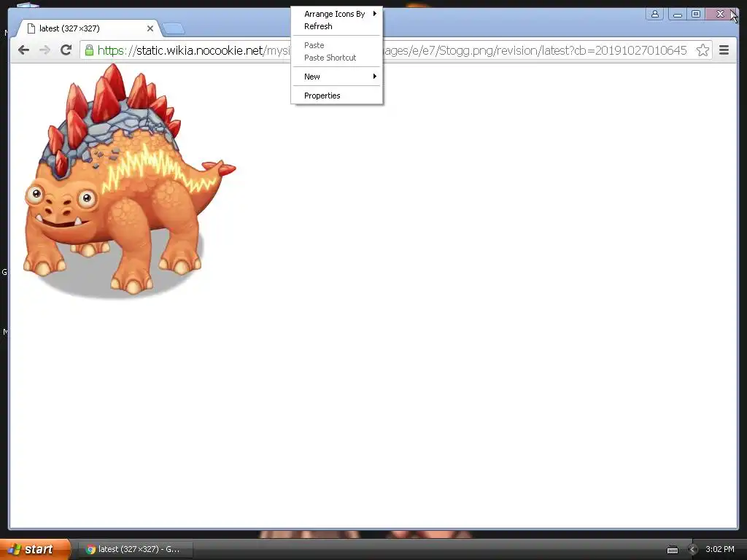The width and height of the screenshot is (747, 560).
Task: Choose Refresh in the context menu
Action: pyautogui.click(x=337, y=26)
